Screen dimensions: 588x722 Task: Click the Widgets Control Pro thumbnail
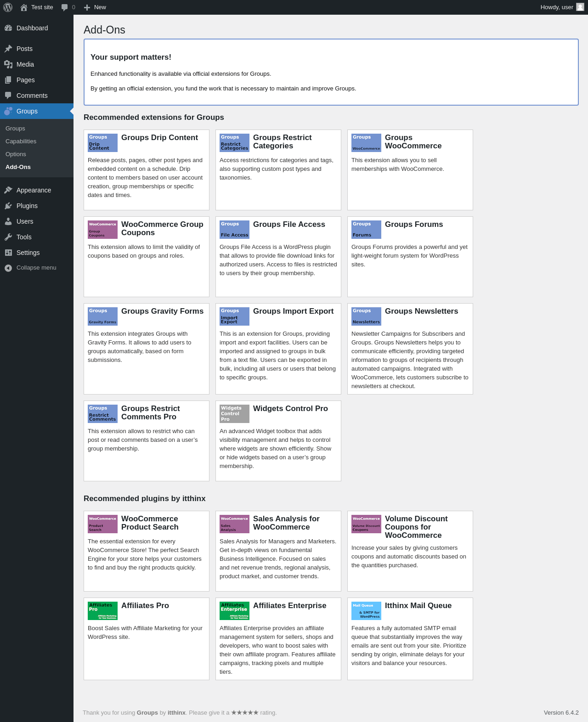point(234,414)
